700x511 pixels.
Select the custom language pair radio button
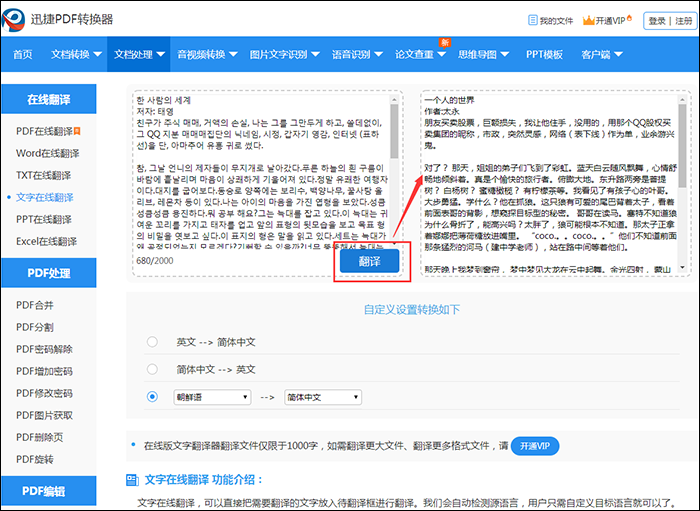[152, 397]
